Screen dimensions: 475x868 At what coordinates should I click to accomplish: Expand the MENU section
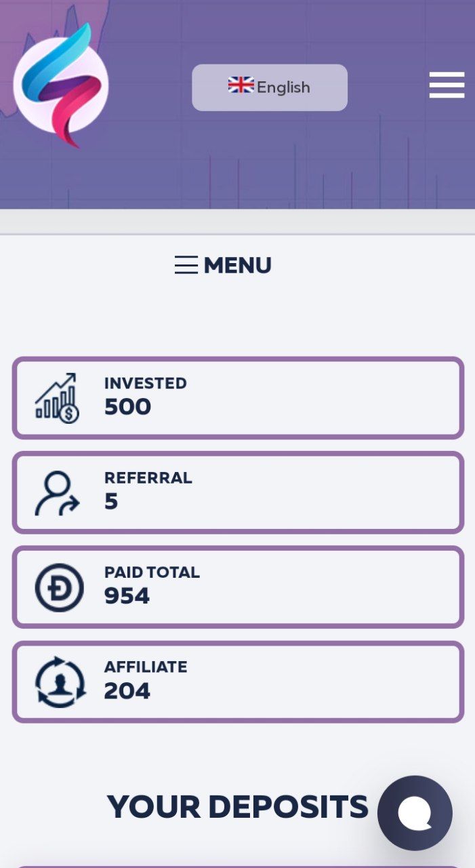click(x=223, y=265)
